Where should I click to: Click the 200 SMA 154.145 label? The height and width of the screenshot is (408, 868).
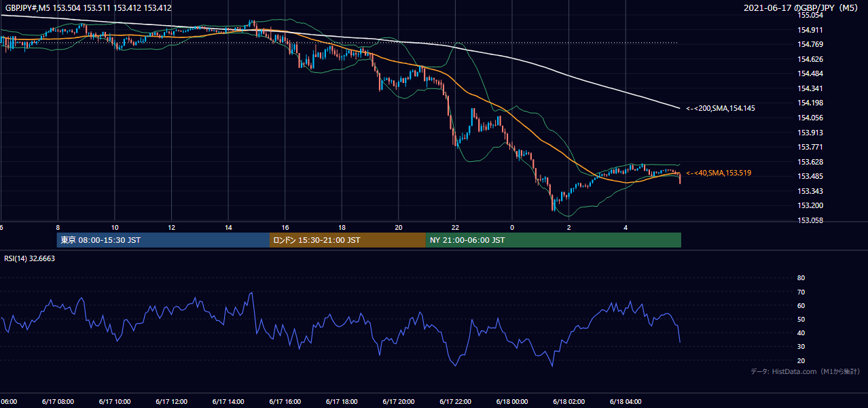[720, 108]
